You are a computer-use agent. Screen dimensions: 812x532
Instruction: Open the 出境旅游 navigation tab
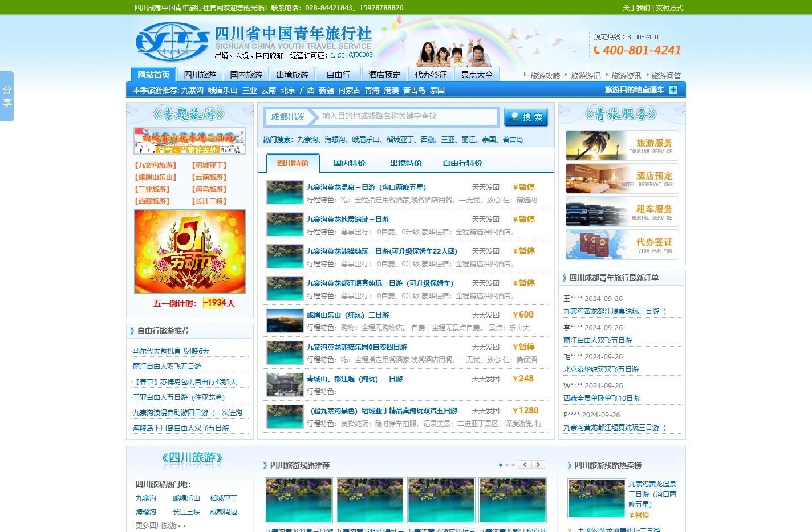tap(292, 75)
